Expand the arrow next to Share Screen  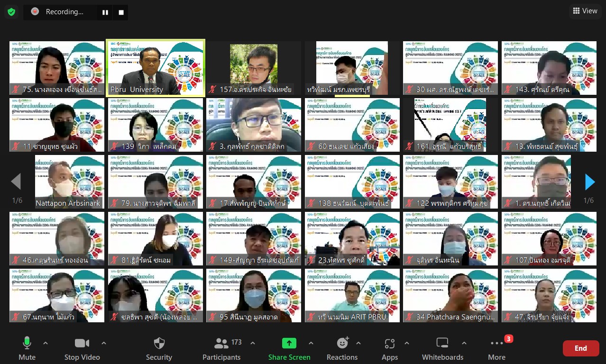pos(311,343)
